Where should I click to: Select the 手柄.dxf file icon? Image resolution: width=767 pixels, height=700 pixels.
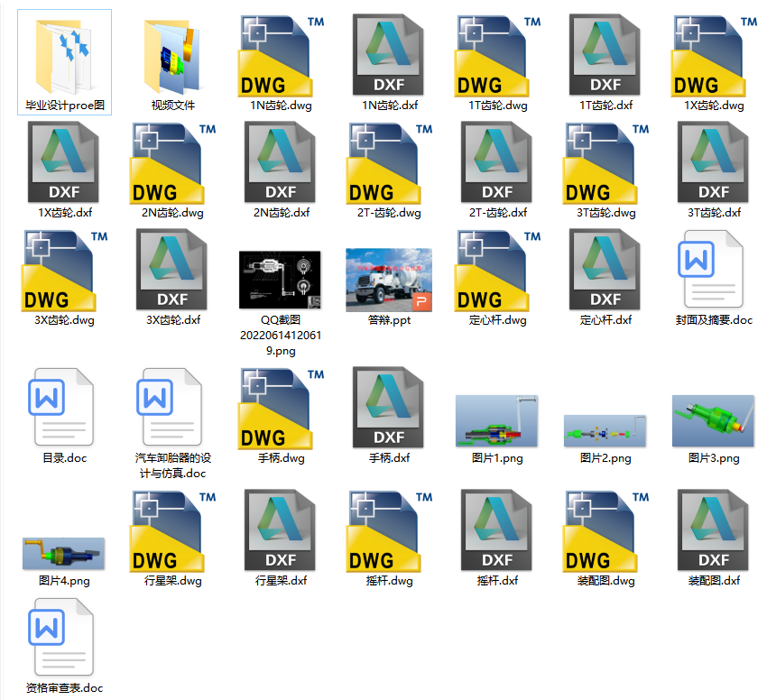coord(389,408)
